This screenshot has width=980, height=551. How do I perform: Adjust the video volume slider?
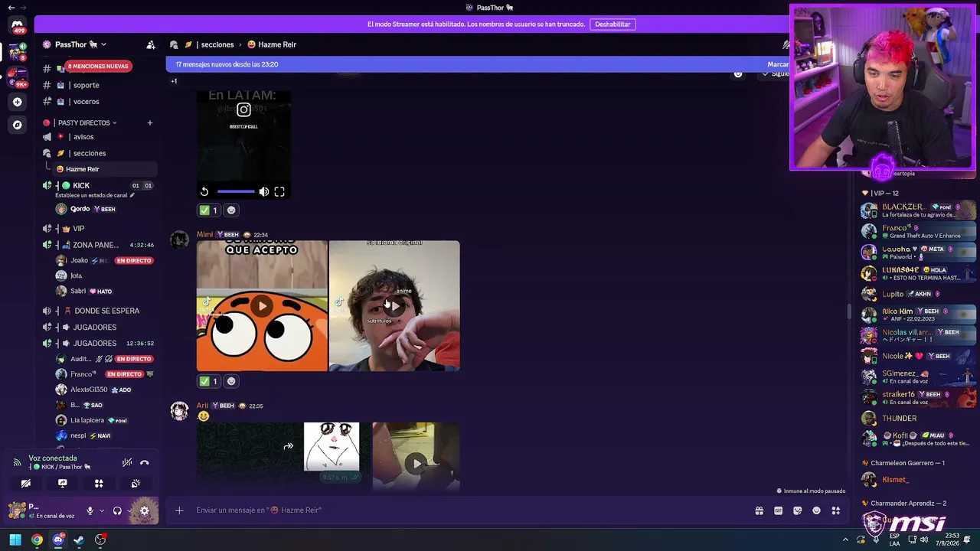[x=236, y=192]
